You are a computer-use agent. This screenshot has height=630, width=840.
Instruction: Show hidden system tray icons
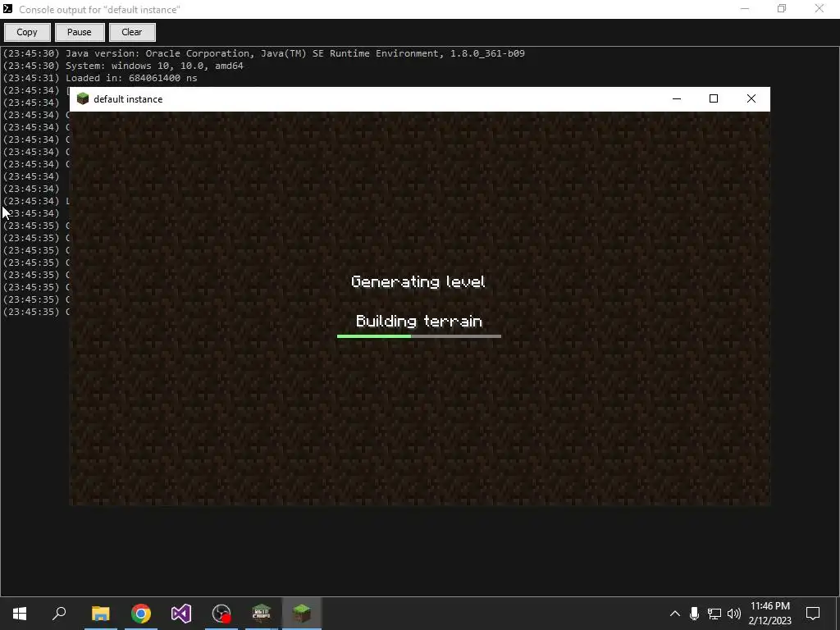point(675,614)
